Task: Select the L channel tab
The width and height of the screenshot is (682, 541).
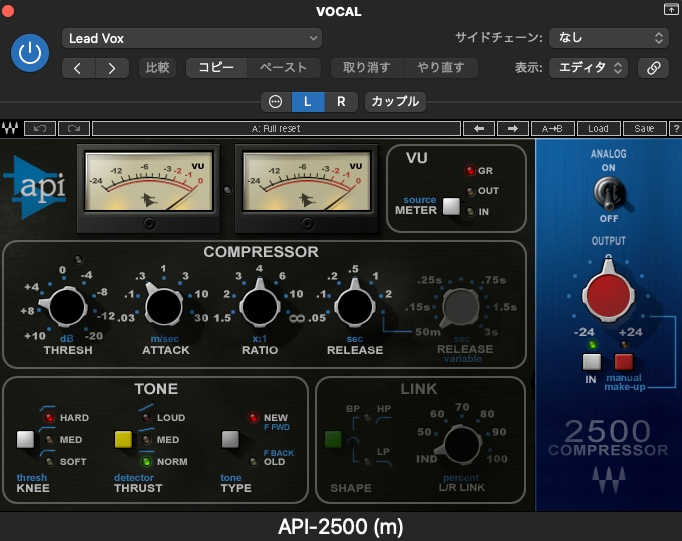Action: 308,101
